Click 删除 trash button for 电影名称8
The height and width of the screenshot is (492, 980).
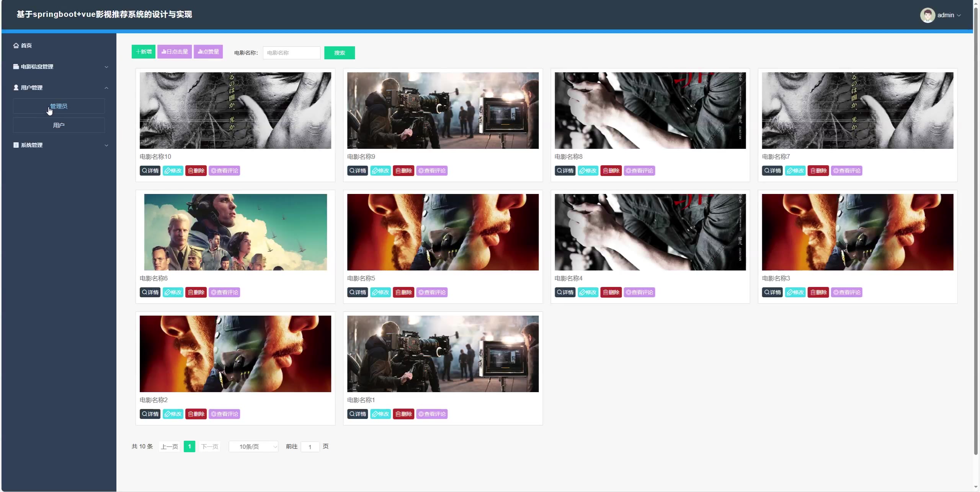pos(611,171)
